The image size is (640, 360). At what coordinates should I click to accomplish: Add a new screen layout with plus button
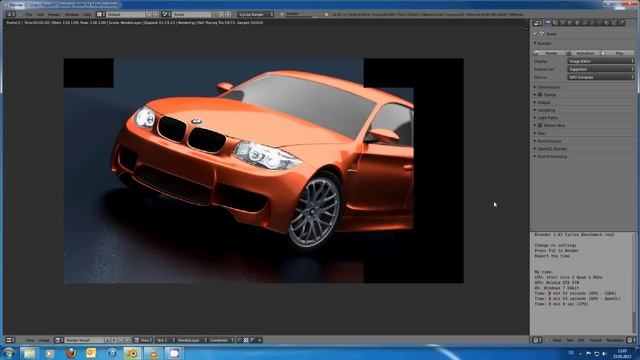(149, 14)
